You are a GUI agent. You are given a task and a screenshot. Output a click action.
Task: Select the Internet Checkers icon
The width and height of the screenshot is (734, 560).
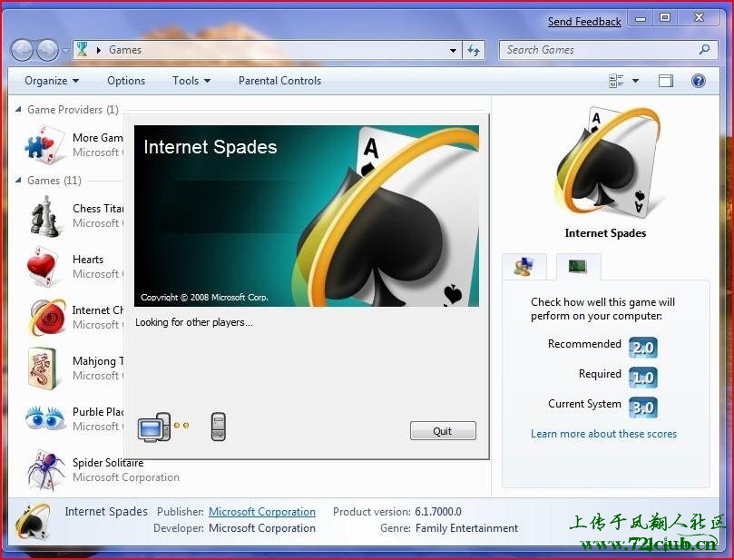pyautogui.click(x=46, y=317)
